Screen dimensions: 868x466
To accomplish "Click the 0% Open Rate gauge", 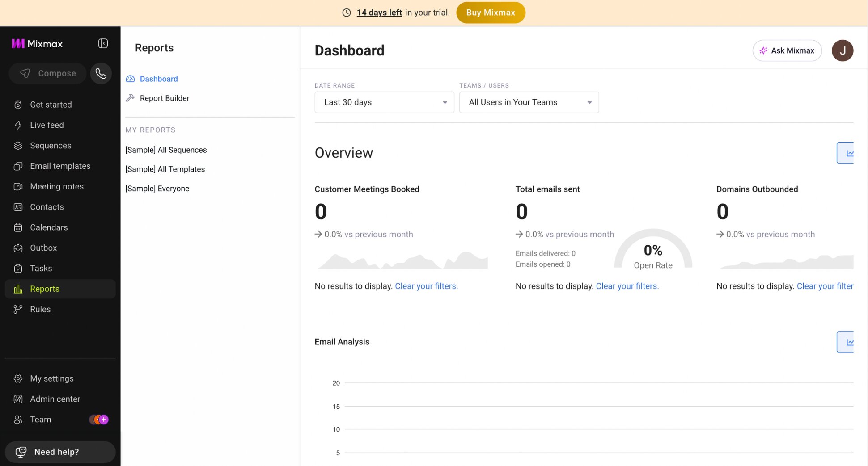I will 653,249.
